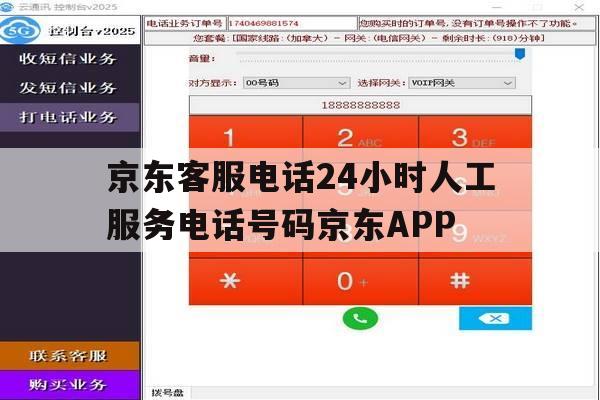
Task: Tap the 0 + key on the dial pad
Action: tap(360, 281)
